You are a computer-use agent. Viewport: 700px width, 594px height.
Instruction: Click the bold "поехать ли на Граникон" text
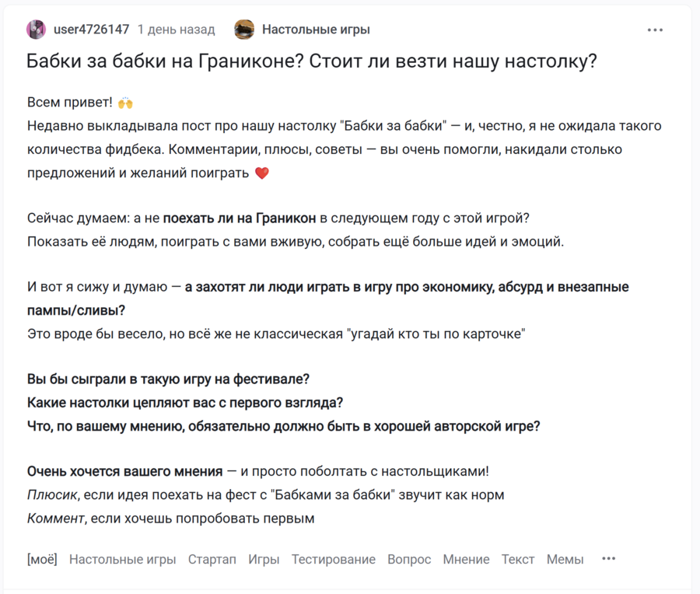tap(240, 218)
